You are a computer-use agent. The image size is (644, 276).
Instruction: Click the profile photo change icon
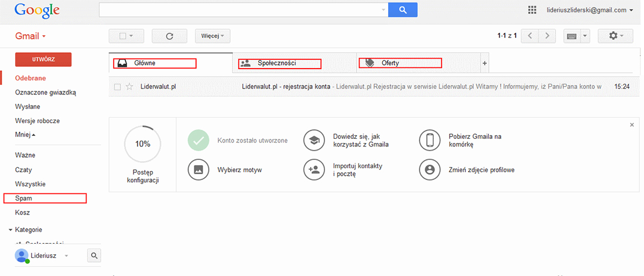coord(430,169)
